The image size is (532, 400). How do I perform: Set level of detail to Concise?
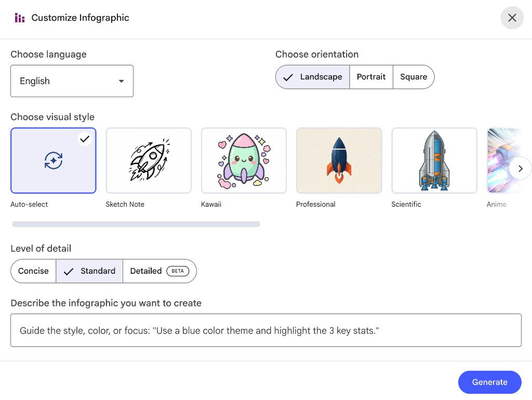pyautogui.click(x=33, y=271)
